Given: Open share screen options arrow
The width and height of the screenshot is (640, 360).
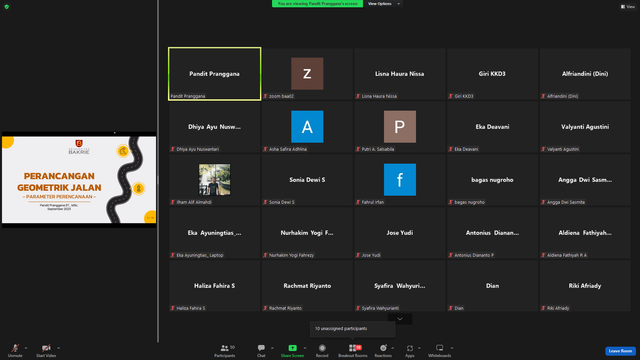Looking at the screenshot, I should click(305, 348).
